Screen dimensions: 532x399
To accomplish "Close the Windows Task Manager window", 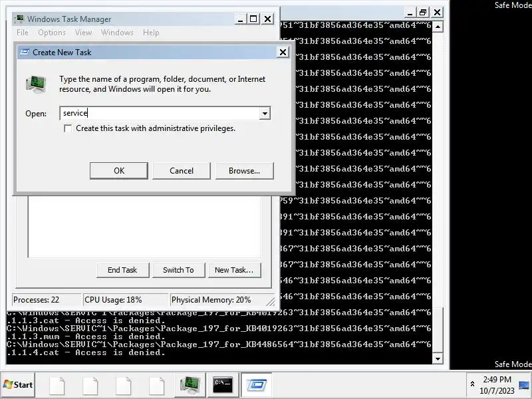I will (x=268, y=19).
